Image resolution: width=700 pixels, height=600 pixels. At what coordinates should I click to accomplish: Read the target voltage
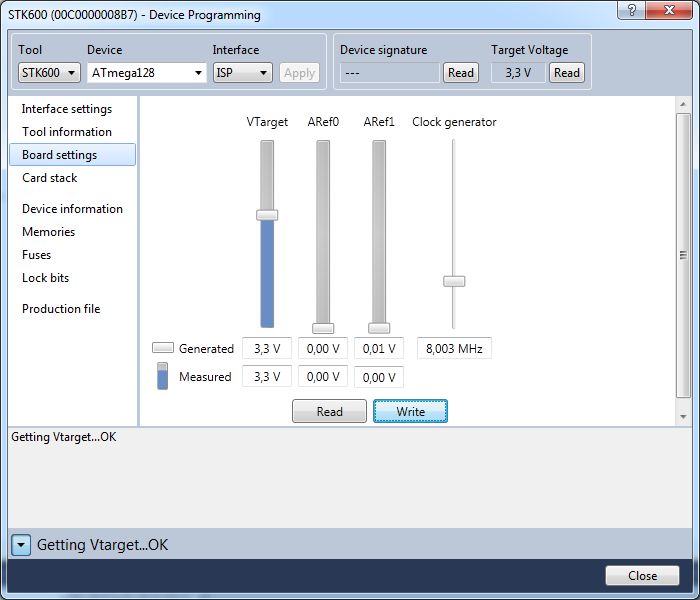click(x=567, y=72)
